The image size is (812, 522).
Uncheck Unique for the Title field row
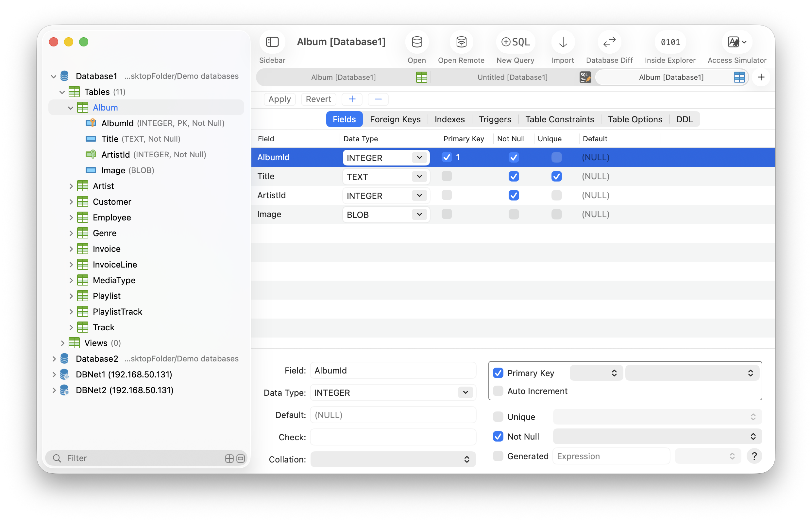(x=556, y=176)
